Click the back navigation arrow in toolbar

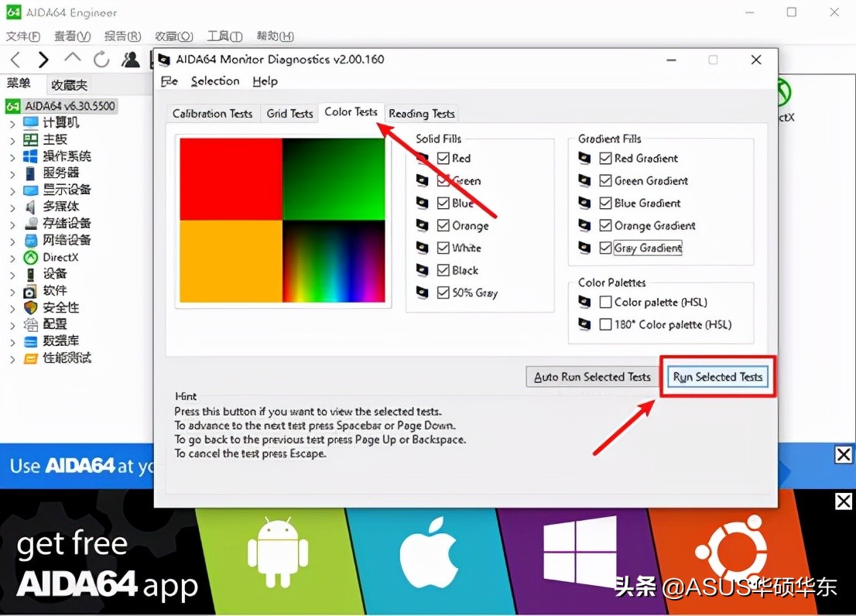click(x=15, y=59)
